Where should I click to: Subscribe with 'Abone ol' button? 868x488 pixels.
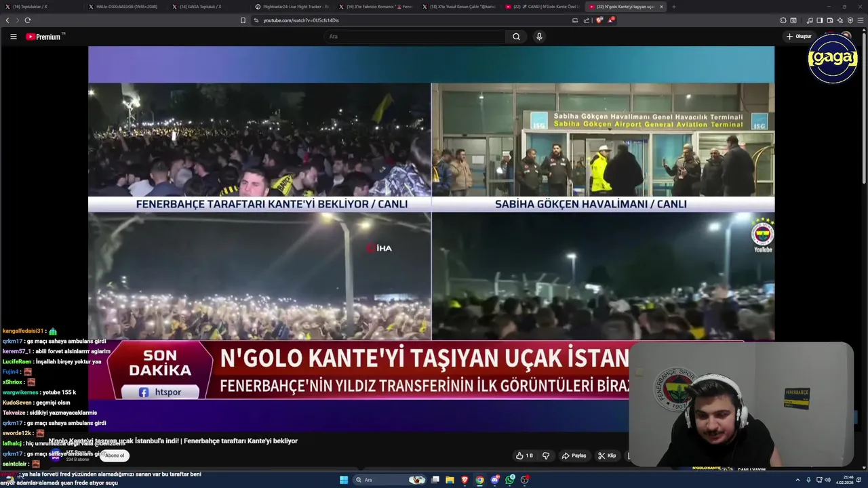pyautogui.click(x=115, y=455)
